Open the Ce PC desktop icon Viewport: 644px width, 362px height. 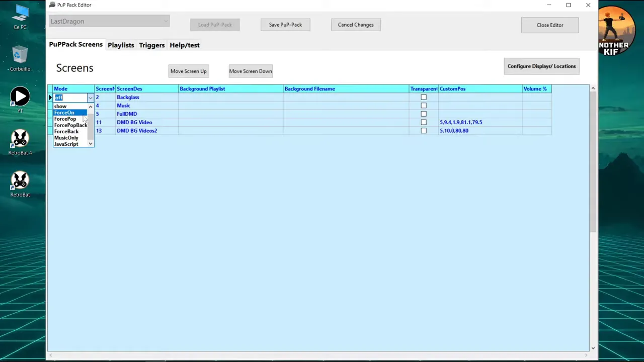[20, 17]
